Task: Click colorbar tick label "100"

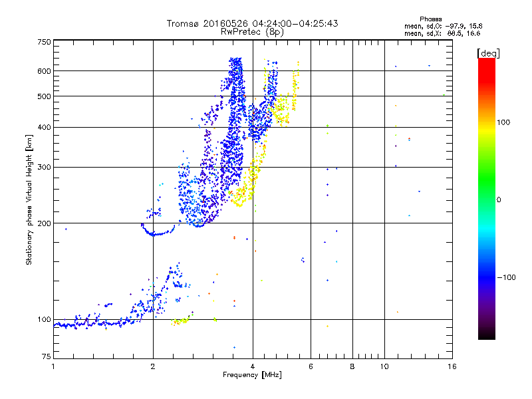Action: [x=503, y=122]
